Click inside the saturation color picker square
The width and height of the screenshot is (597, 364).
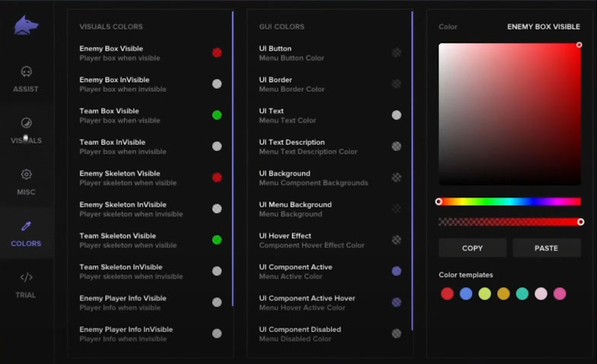[x=510, y=114]
